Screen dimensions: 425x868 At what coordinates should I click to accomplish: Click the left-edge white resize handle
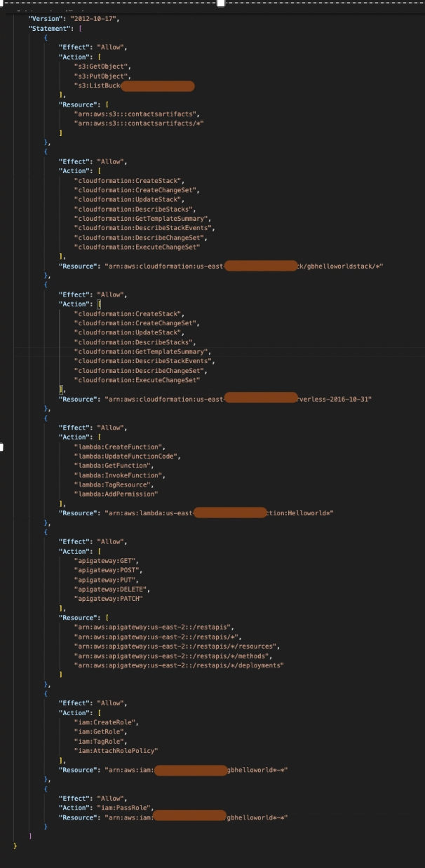pyautogui.click(x=1, y=447)
